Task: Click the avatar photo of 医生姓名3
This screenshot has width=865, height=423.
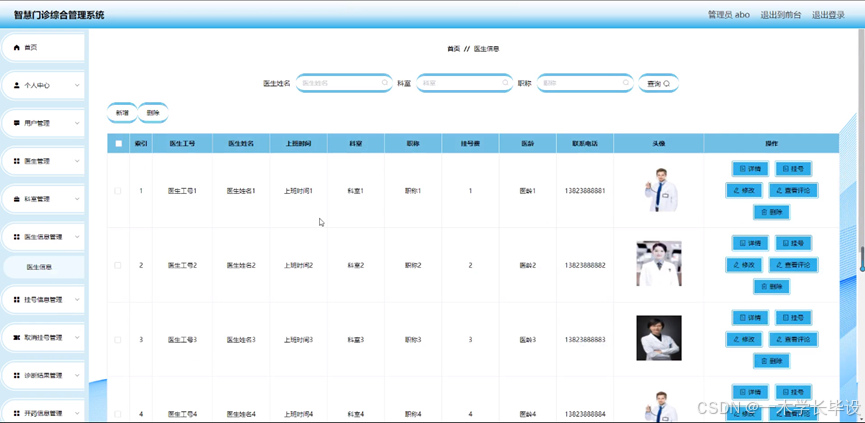Action: pos(659,338)
